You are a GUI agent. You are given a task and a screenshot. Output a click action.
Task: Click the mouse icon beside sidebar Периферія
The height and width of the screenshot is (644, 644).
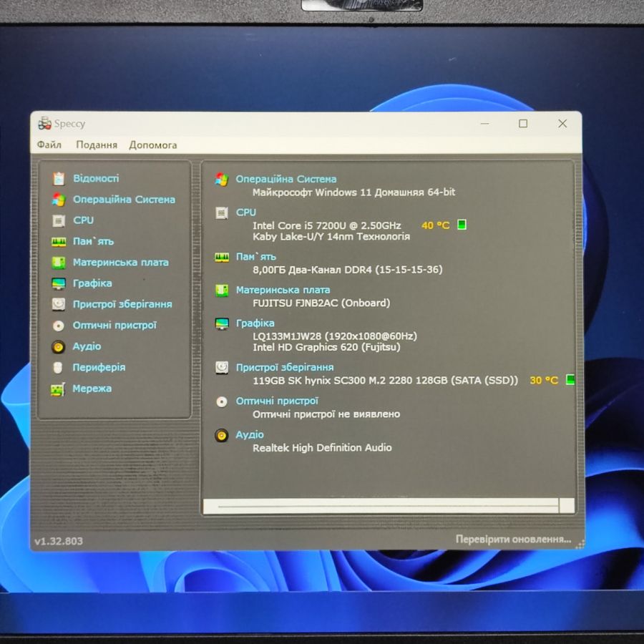click(58, 368)
